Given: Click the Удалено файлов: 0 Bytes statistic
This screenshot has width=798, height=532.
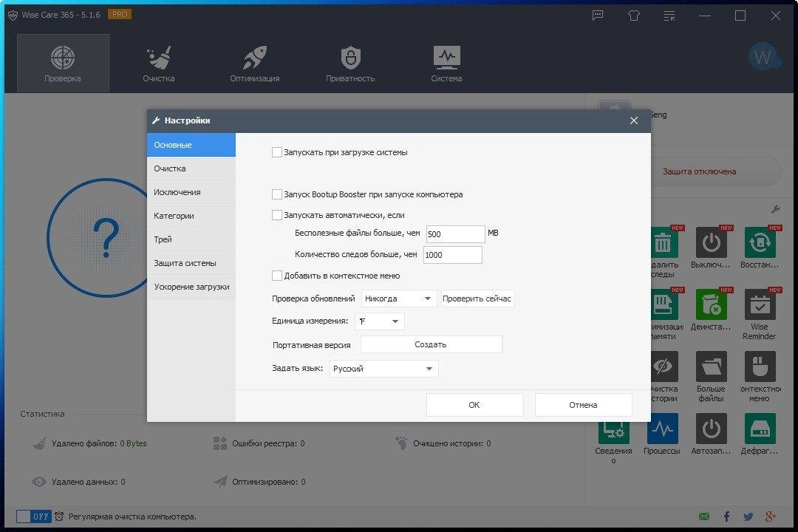Looking at the screenshot, I should (x=90, y=443).
